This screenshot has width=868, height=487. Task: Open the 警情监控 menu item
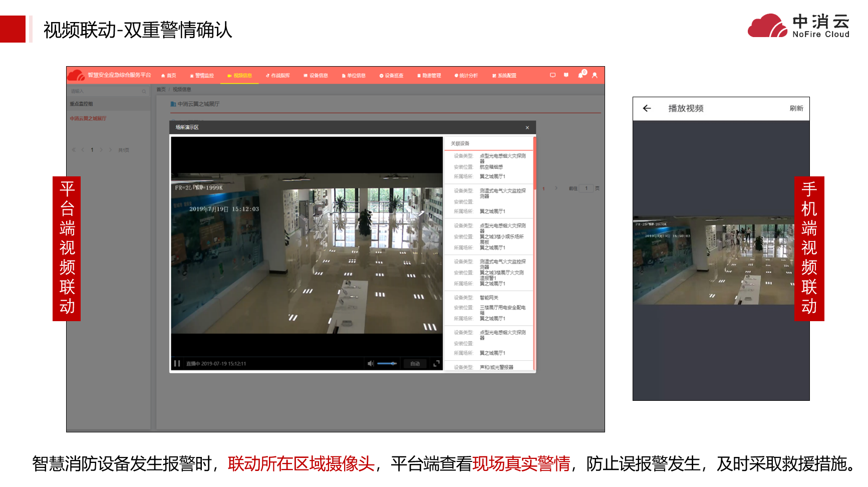[202, 76]
